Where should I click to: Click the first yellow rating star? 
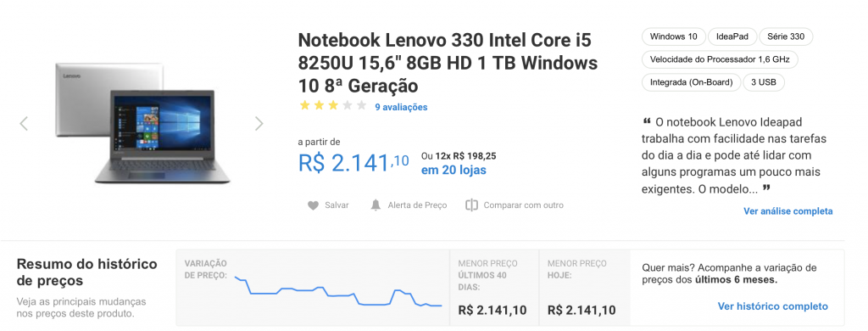pyautogui.click(x=304, y=105)
